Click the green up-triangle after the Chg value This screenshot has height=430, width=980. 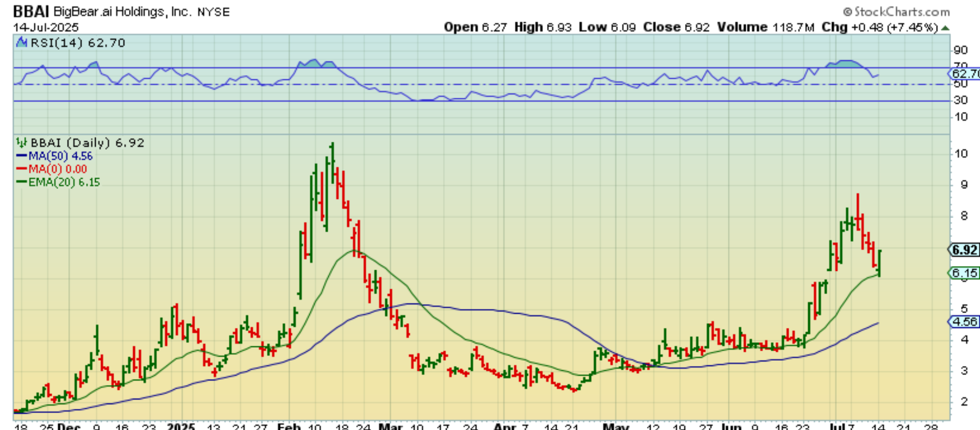(945, 28)
